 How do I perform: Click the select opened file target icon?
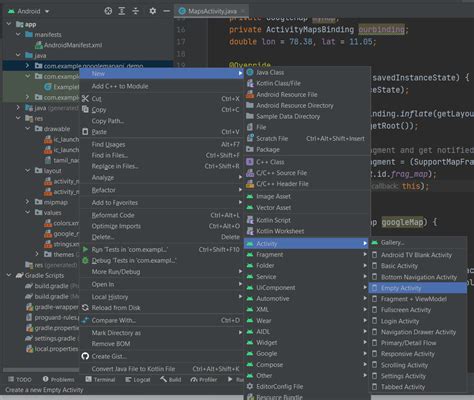[x=108, y=11]
